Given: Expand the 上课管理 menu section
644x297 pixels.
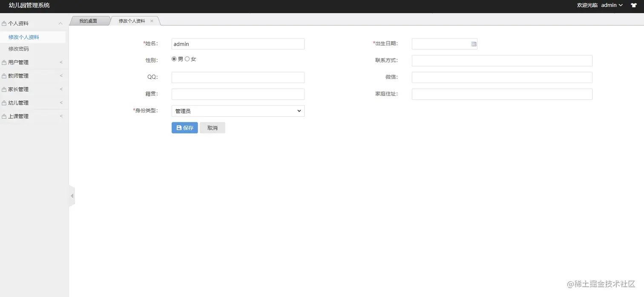Looking at the screenshot, I should click(x=61, y=116).
